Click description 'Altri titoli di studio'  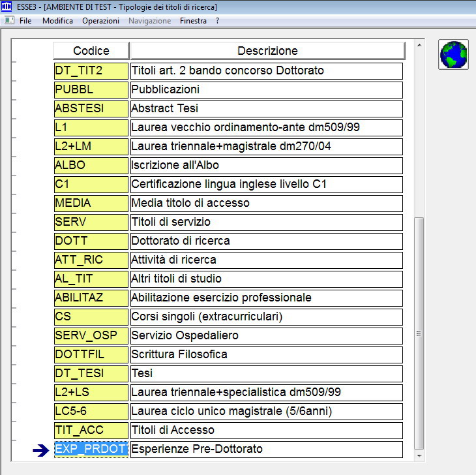267,279
